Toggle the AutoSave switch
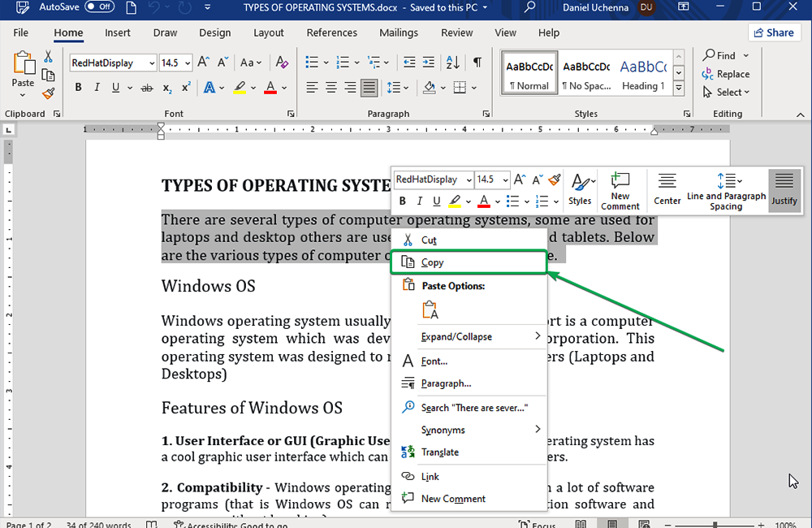The height and width of the screenshot is (528, 812). point(99,6)
